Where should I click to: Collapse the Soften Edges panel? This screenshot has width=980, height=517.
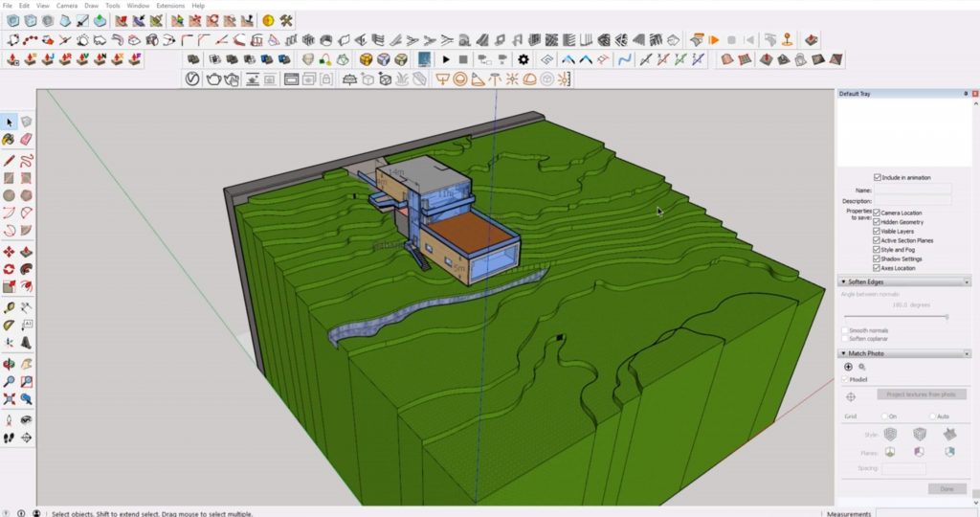(843, 281)
